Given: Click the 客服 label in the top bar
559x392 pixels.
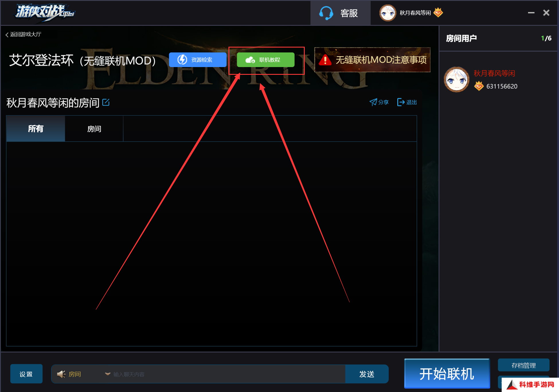Looking at the screenshot, I should tap(349, 13).
